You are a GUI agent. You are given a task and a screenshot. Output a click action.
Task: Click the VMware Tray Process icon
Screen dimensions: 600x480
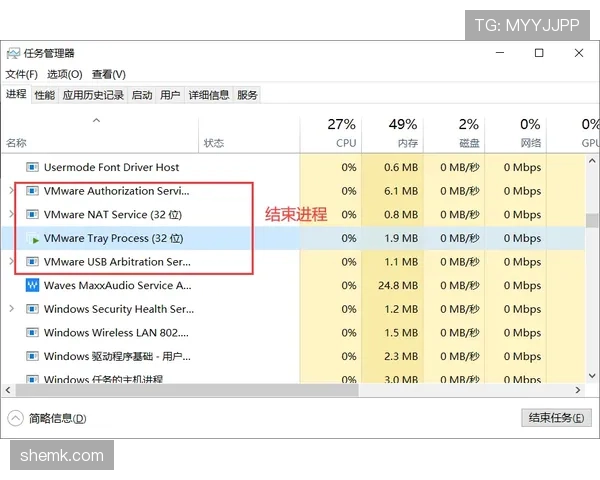[33, 238]
